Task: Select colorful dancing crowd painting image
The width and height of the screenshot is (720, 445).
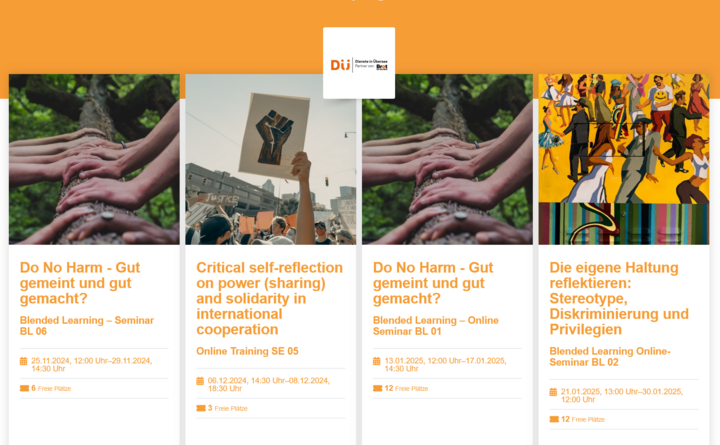Action: 624,159
